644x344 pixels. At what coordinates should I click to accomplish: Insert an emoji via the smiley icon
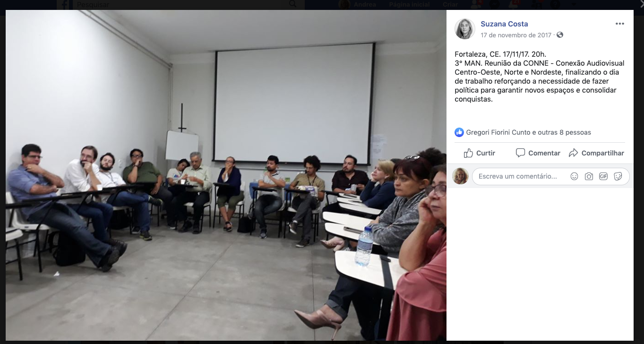click(x=574, y=176)
